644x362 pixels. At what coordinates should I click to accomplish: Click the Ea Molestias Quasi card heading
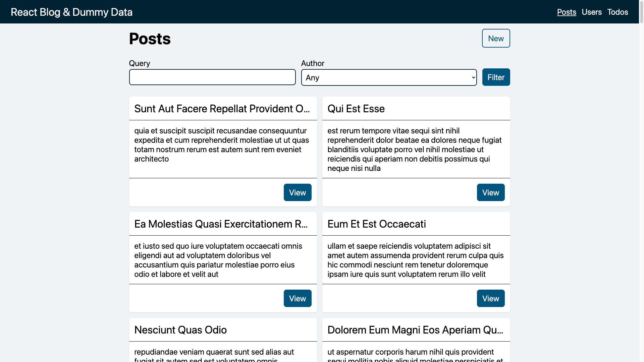[x=221, y=224]
